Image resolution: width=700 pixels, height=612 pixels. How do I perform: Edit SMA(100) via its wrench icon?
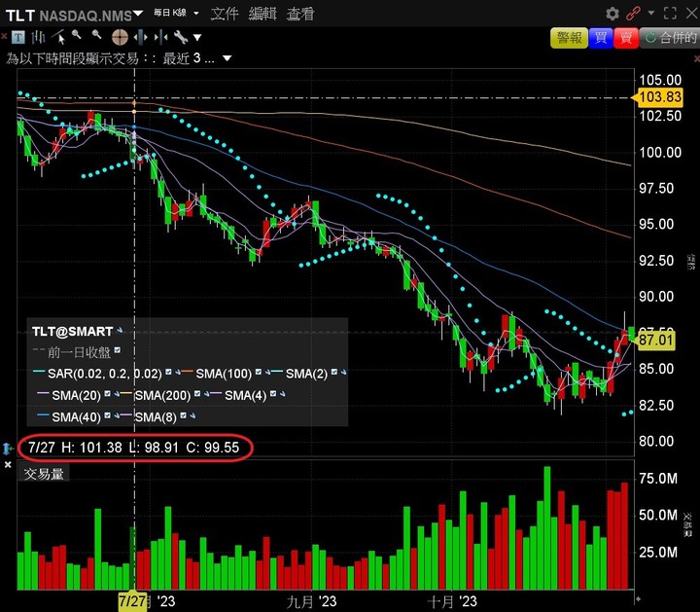(267, 372)
